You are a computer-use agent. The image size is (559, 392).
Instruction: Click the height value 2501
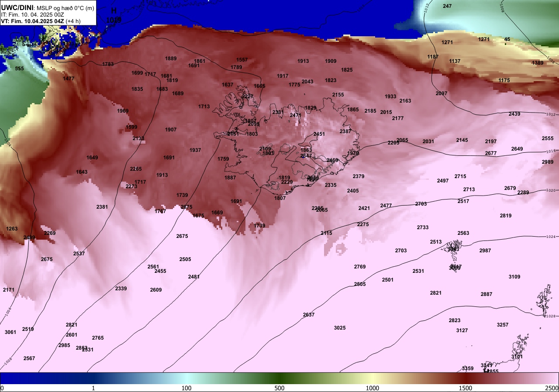click(x=388, y=280)
